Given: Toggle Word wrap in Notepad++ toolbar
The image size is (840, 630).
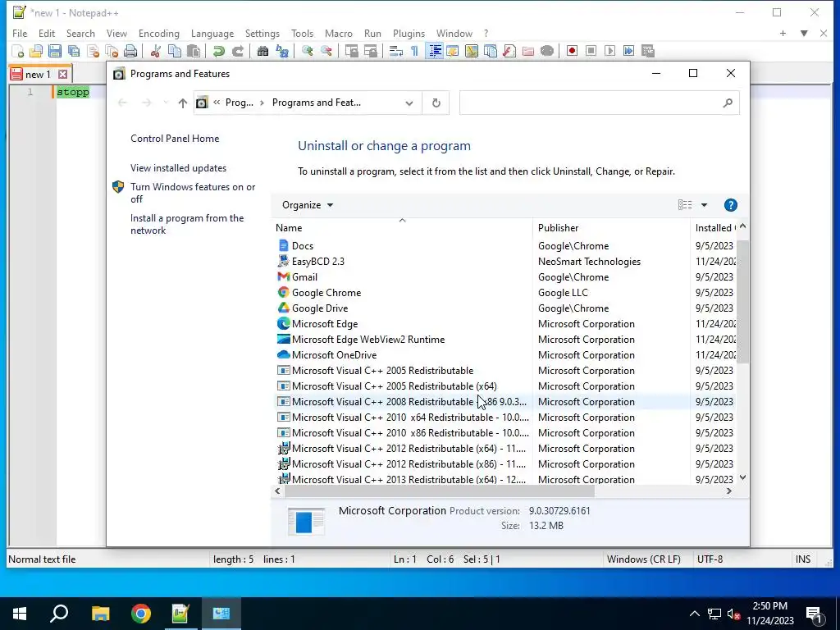Looking at the screenshot, I should tap(395, 52).
